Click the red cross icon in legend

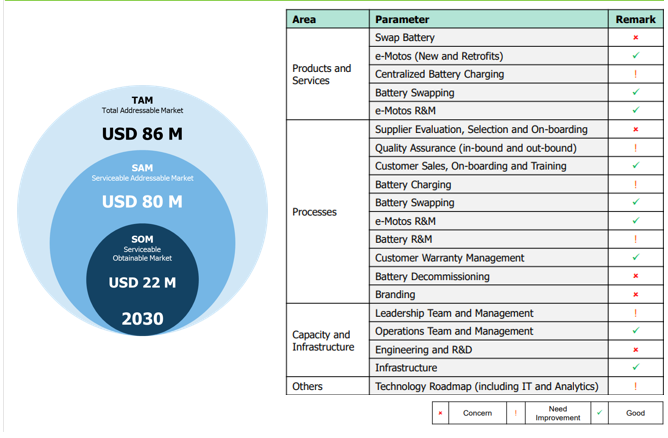[x=440, y=413]
